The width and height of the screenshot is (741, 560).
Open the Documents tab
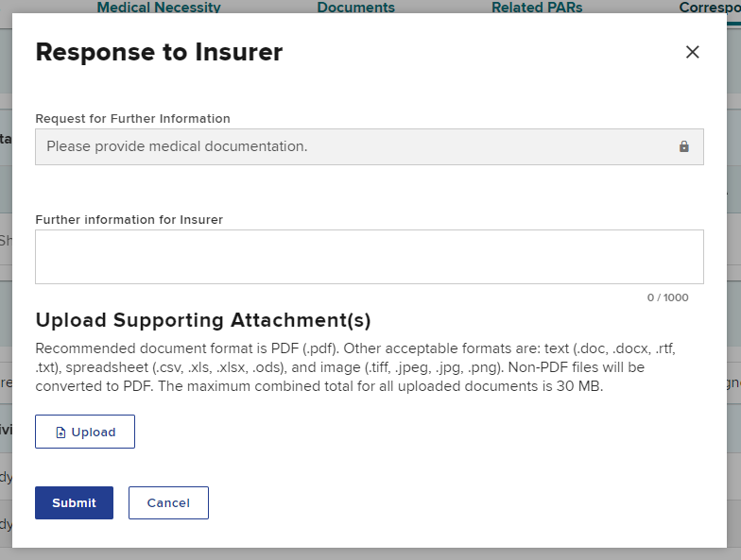(x=355, y=8)
